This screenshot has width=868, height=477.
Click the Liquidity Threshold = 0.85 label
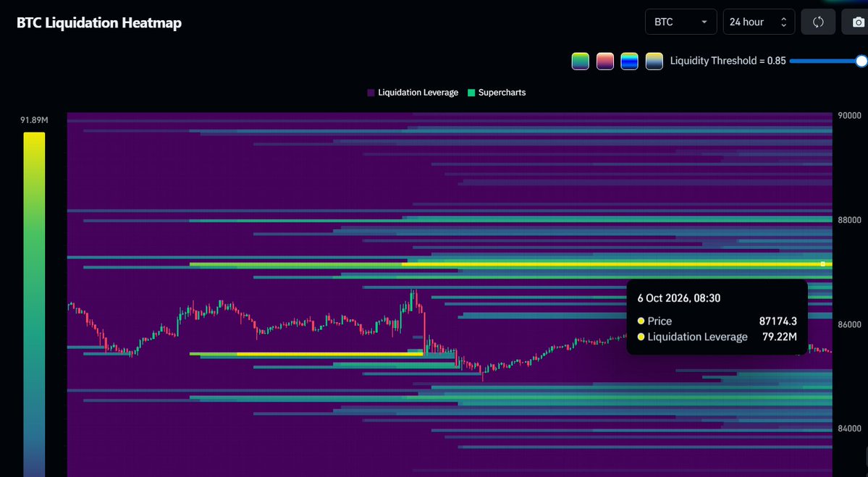pyautogui.click(x=728, y=61)
